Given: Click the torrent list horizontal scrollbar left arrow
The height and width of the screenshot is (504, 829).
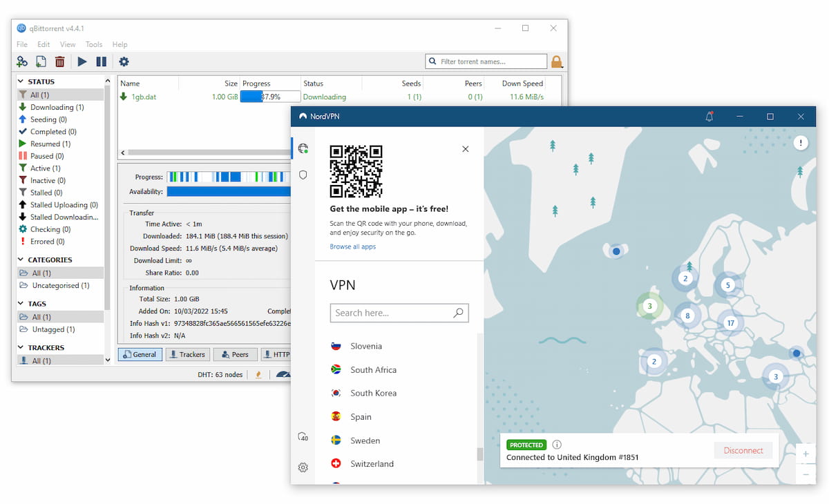Looking at the screenshot, I should pos(123,153).
